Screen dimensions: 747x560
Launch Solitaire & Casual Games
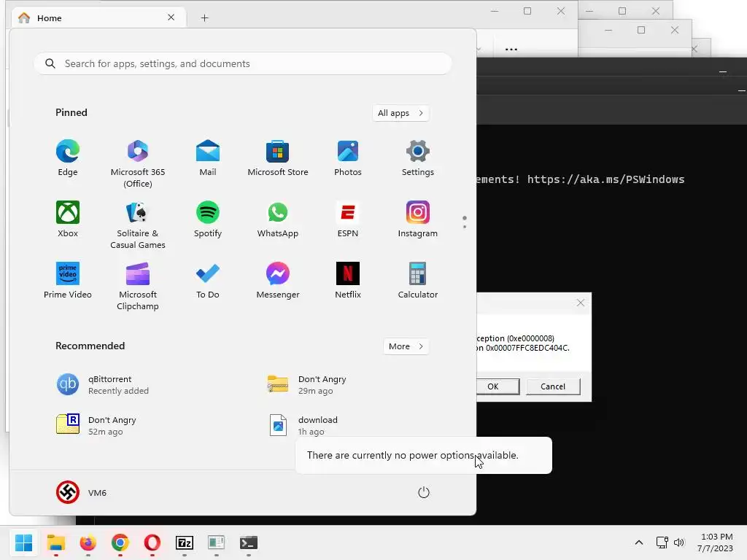[x=138, y=225]
